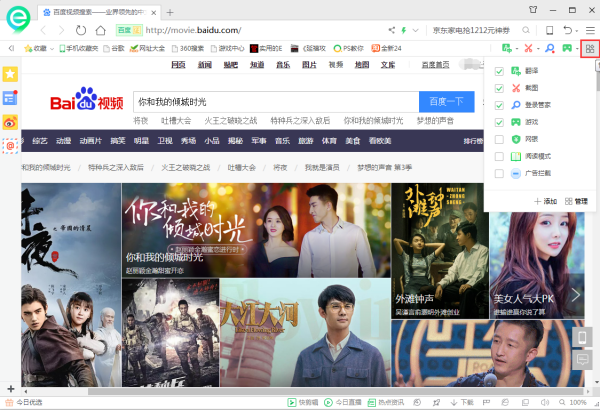Collapse the sidebar using the bookmarks bar arrow
The height and width of the screenshot is (410, 600).
11,48
